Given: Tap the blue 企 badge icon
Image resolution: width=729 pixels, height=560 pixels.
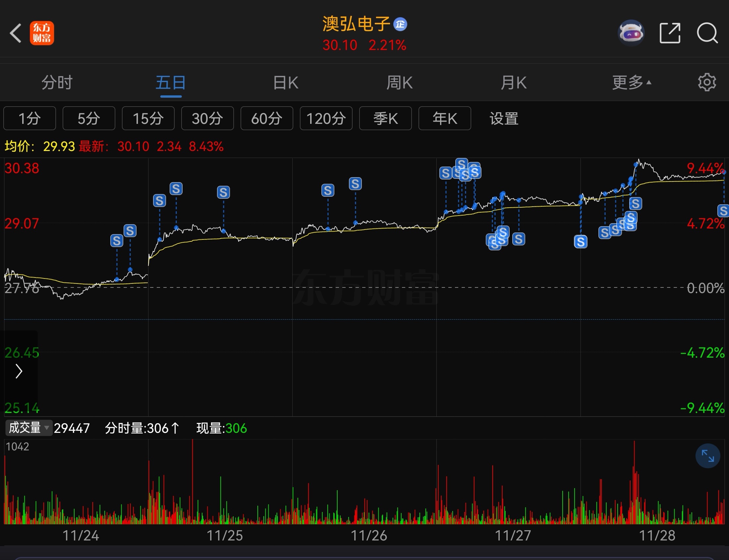Looking at the screenshot, I should click(400, 24).
